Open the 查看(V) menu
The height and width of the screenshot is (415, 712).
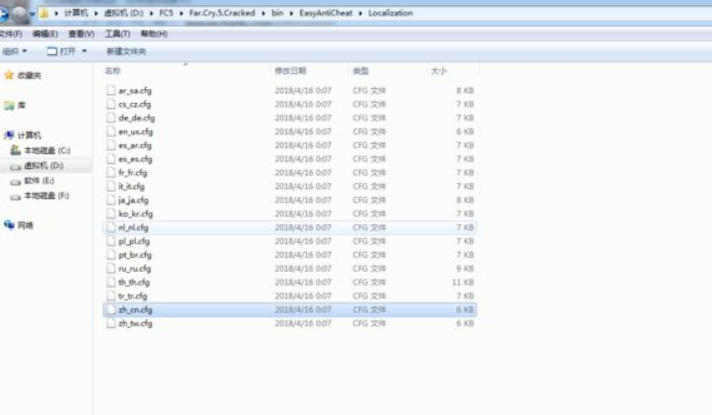81,34
